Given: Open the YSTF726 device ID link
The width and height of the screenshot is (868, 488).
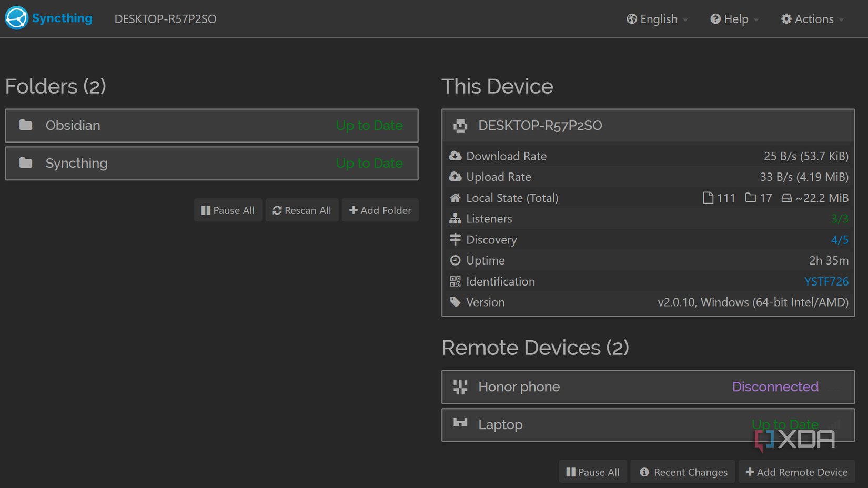Looking at the screenshot, I should [826, 281].
